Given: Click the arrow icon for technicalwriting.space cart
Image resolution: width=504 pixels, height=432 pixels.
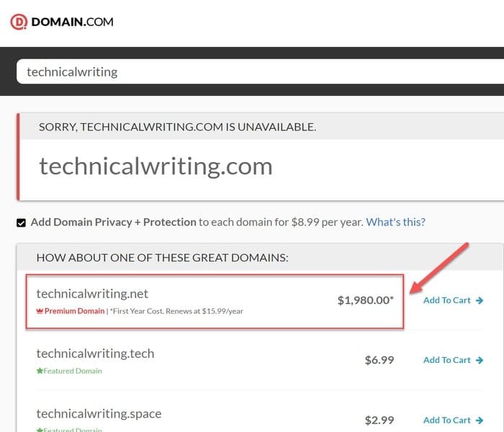Looking at the screenshot, I should coord(480,420).
